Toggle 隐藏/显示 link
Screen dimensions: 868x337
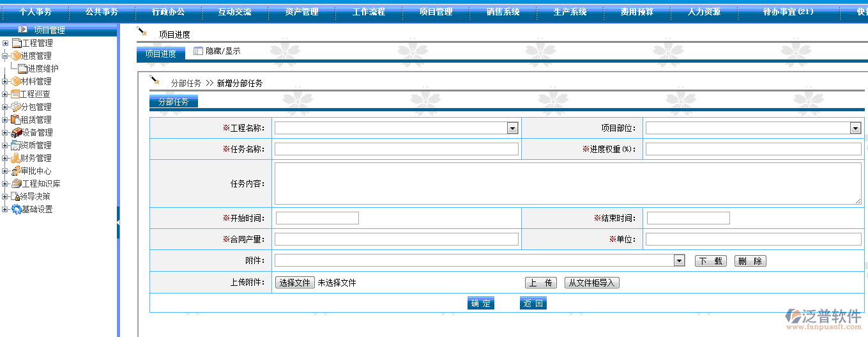(x=223, y=51)
